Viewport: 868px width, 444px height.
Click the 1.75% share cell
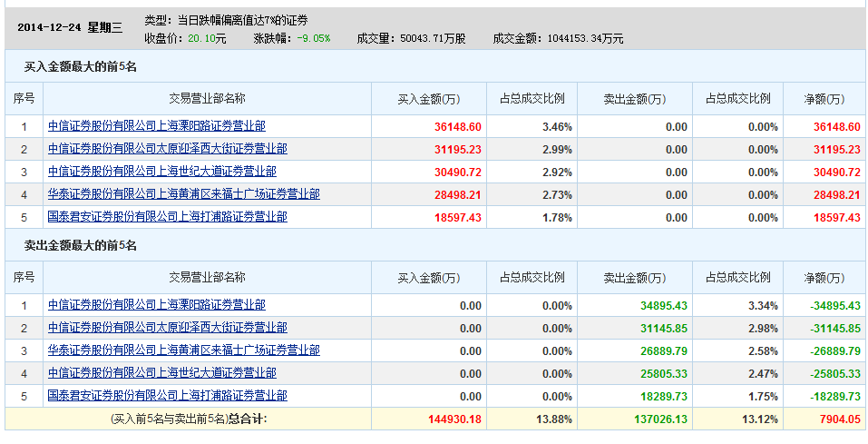(x=763, y=397)
